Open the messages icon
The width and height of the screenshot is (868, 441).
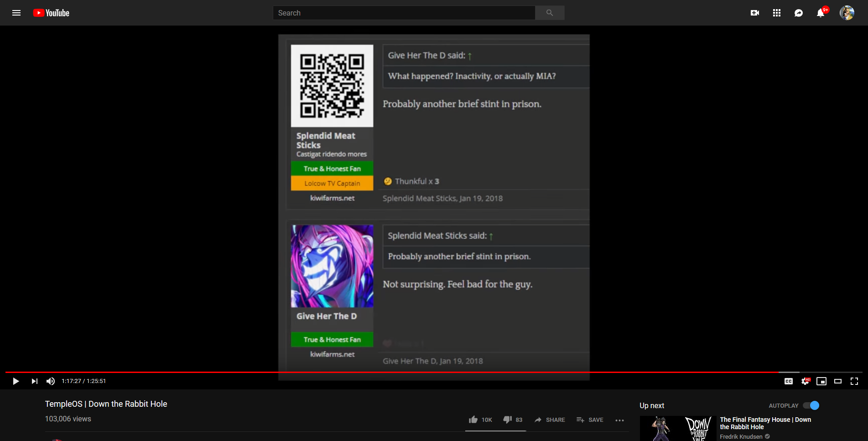[799, 13]
